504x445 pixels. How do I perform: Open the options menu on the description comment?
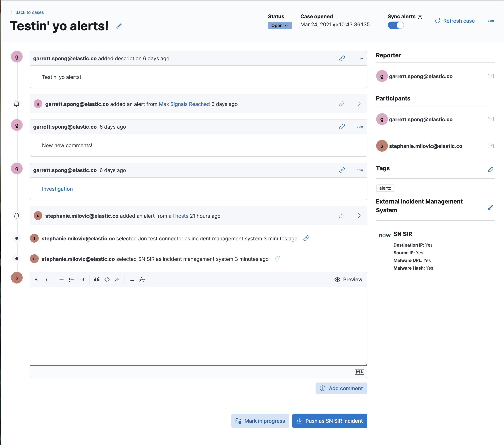[x=360, y=58]
